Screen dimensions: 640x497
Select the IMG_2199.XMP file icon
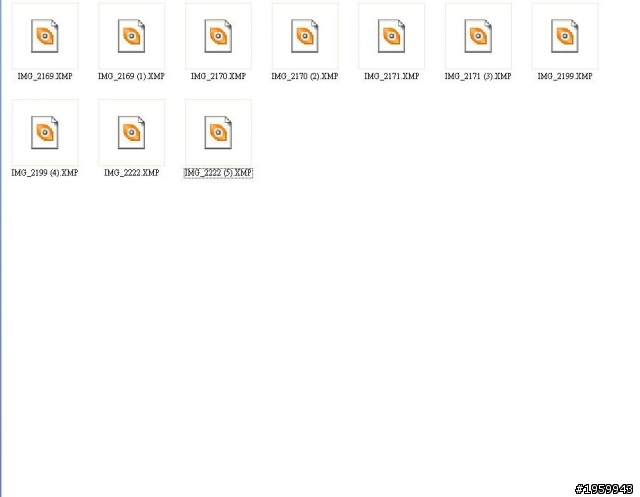[x=565, y=36]
